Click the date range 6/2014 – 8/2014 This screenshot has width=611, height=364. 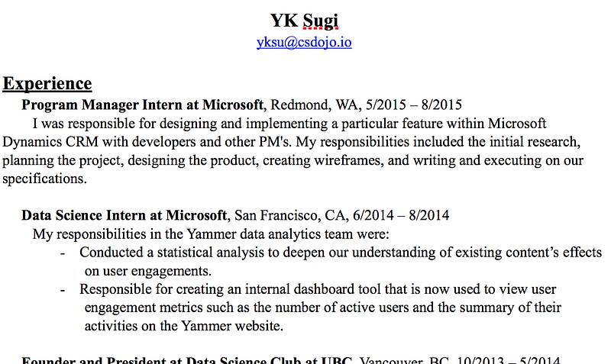tap(401, 215)
